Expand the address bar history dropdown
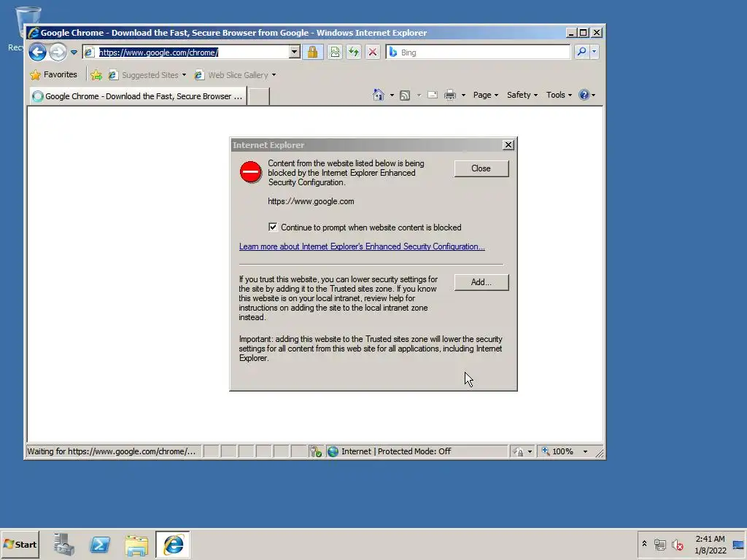The image size is (747, 560). pyautogui.click(x=295, y=52)
